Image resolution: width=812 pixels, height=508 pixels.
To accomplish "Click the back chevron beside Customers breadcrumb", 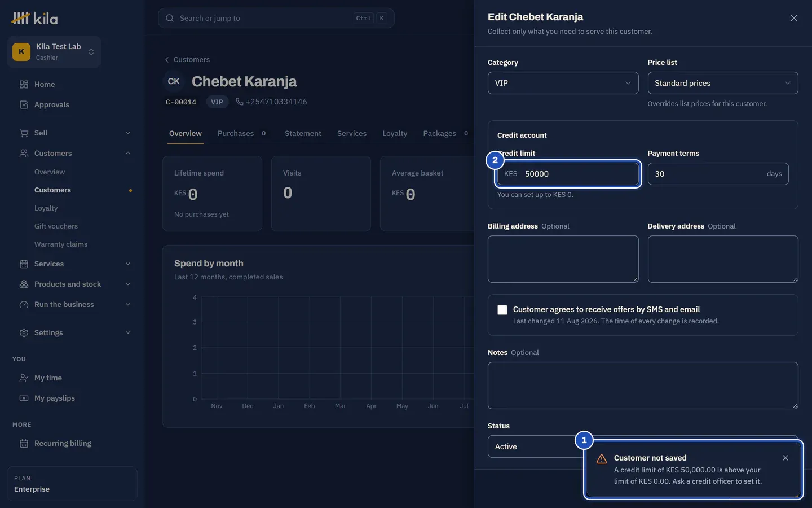I will 167,60.
